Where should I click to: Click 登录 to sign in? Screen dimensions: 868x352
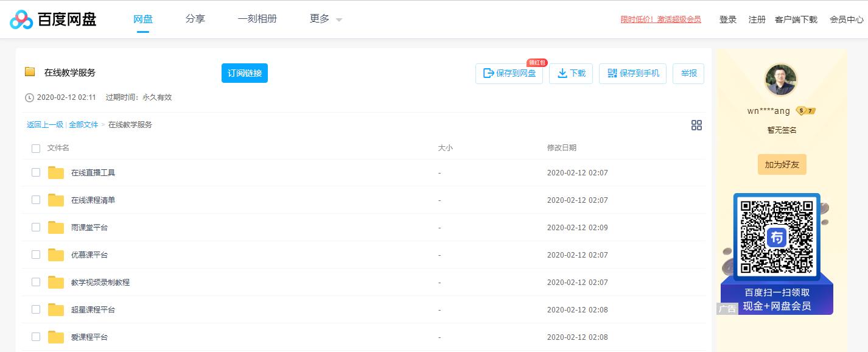tap(728, 19)
